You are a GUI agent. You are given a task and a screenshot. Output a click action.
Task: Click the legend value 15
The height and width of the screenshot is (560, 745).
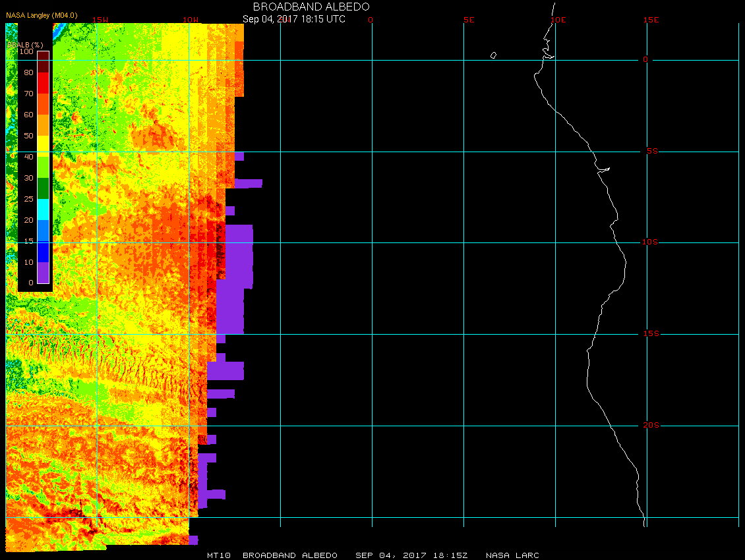28,241
